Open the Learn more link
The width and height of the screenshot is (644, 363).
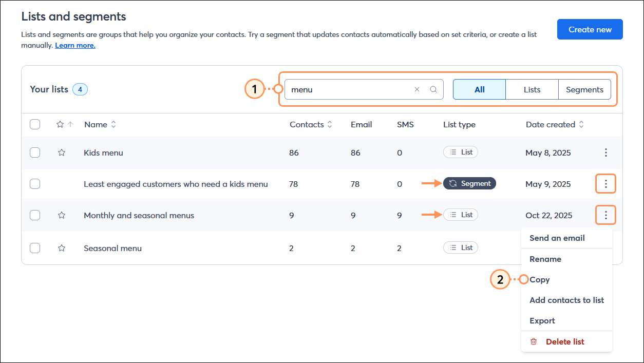pos(75,45)
